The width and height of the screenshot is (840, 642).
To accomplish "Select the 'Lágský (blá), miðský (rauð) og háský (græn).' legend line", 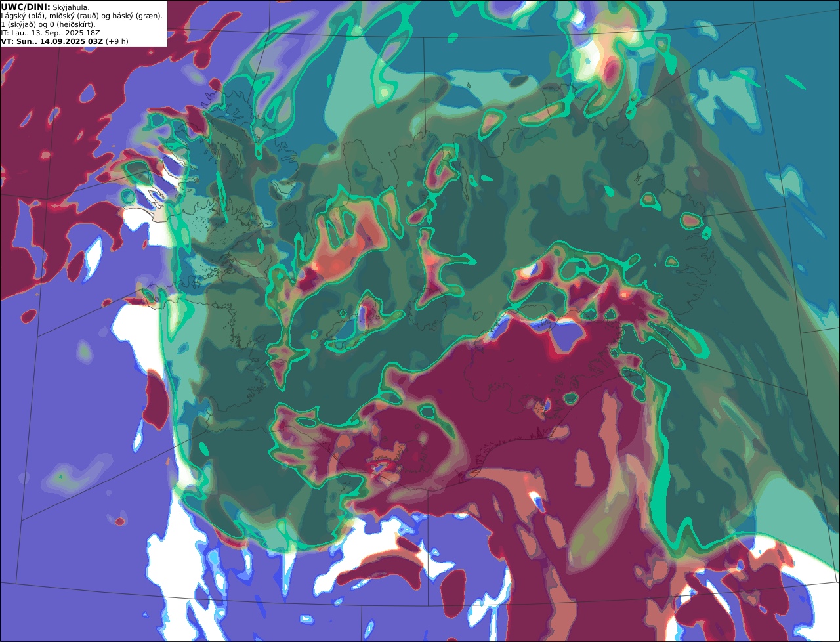I will coord(82,16).
